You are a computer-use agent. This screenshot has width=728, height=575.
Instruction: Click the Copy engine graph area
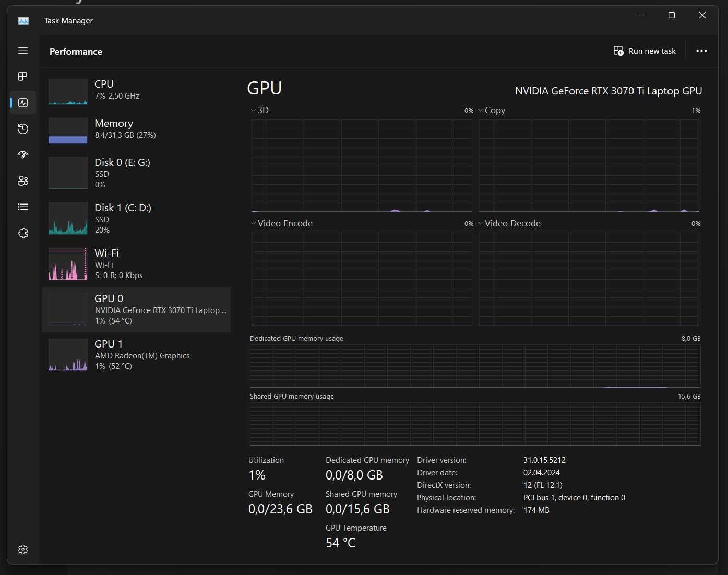pyautogui.click(x=589, y=165)
